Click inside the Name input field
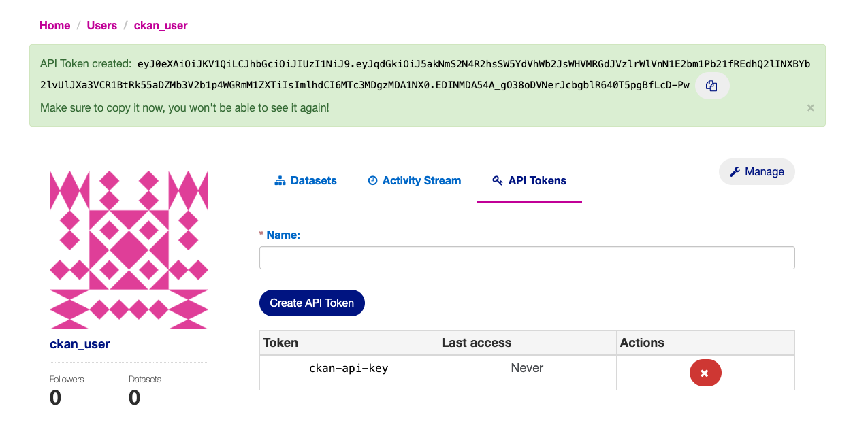Image resolution: width=868 pixels, height=421 pixels. point(526,258)
